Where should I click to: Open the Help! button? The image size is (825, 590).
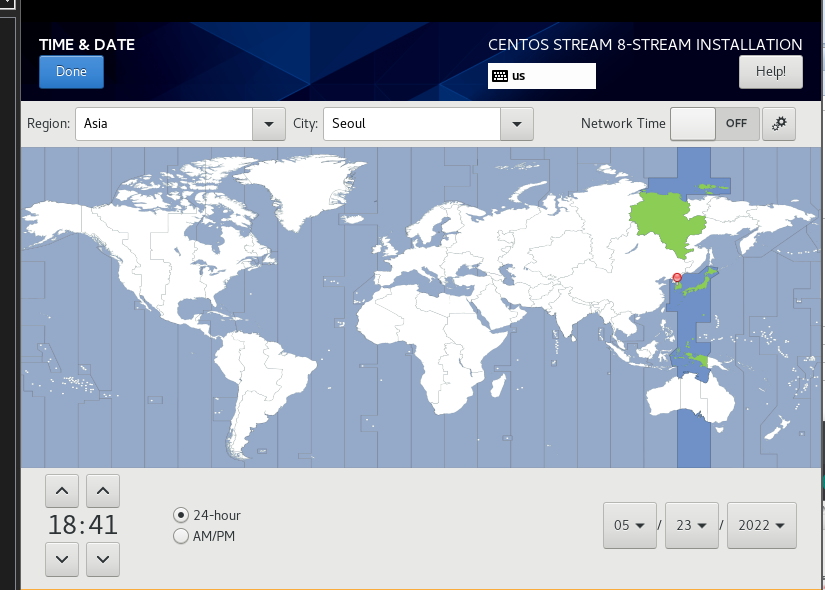770,72
